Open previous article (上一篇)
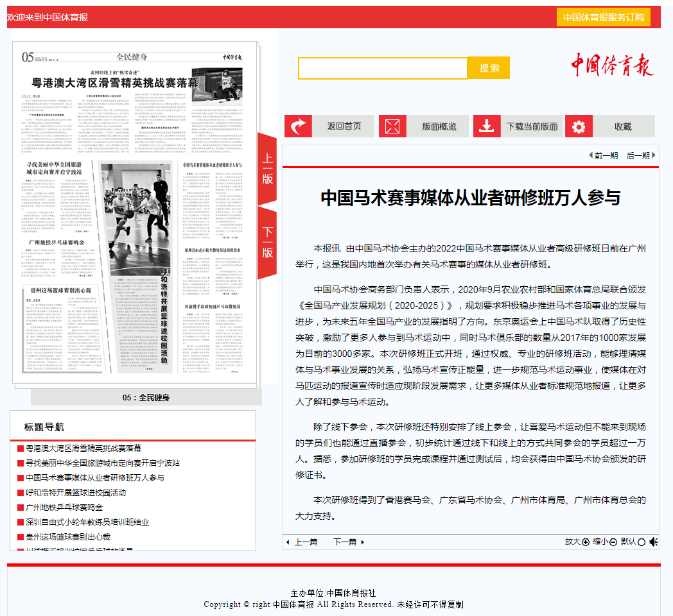The image size is (673, 616). point(302,542)
